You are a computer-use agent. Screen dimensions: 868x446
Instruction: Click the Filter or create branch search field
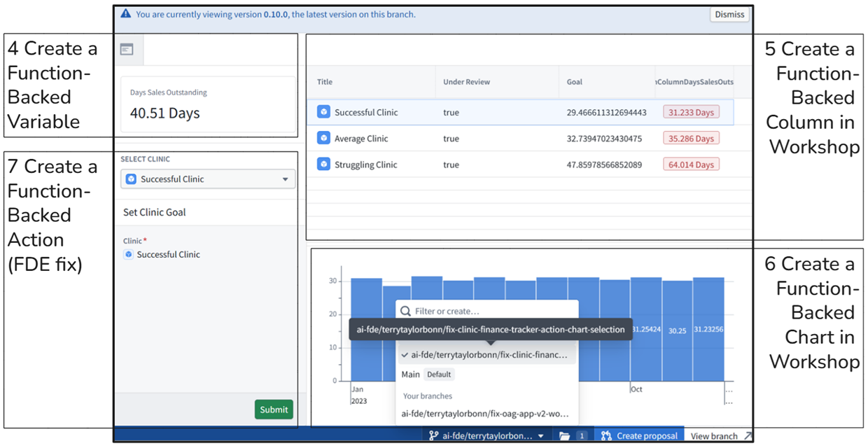point(487,311)
